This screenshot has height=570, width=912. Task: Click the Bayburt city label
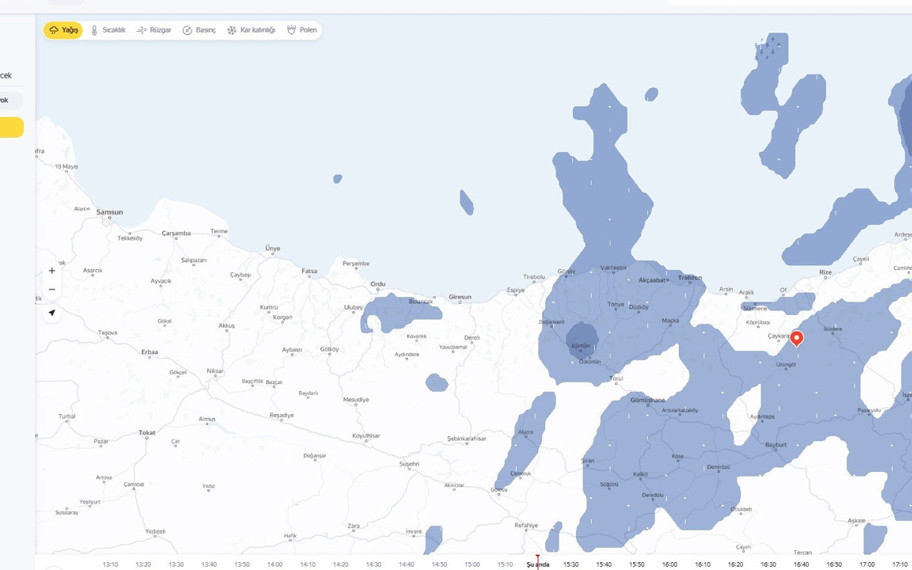point(775,444)
